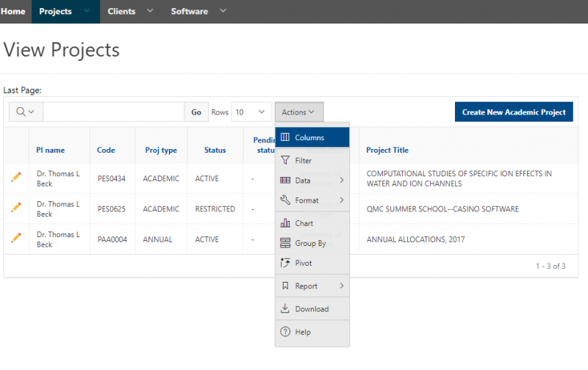Image resolution: width=588 pixels, height=370 pixels.
Task: Edit the PES0625 project via pencil icon
Action: click(x=16, y=207)
